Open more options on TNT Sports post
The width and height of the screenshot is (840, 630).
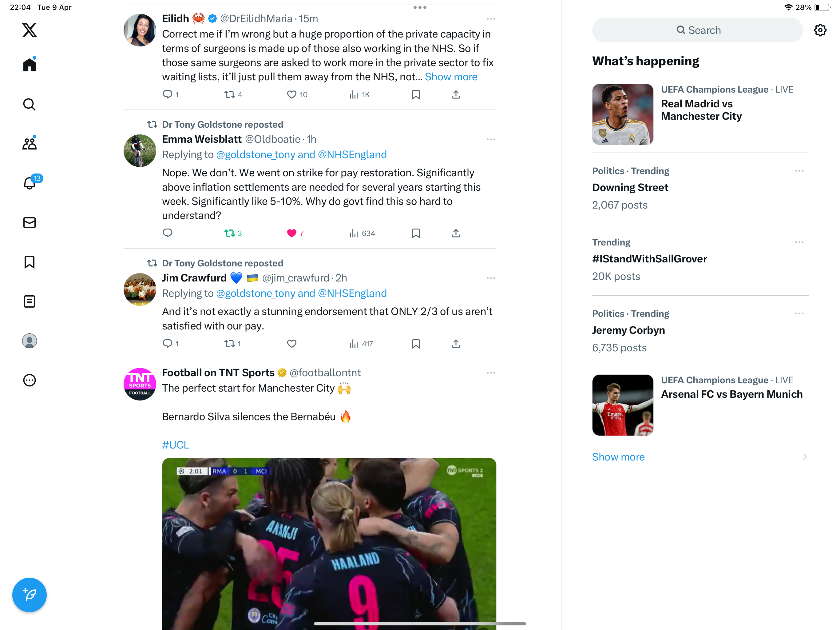(491, 373)
